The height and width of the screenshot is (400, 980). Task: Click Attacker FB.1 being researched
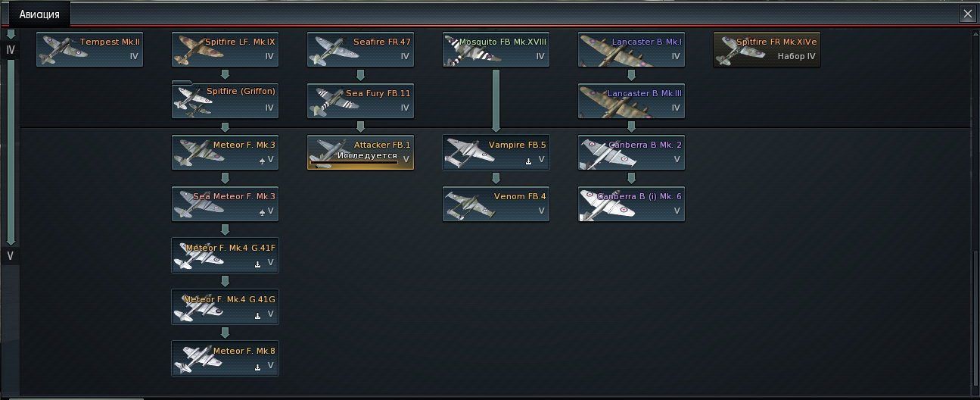pos(360,152)
